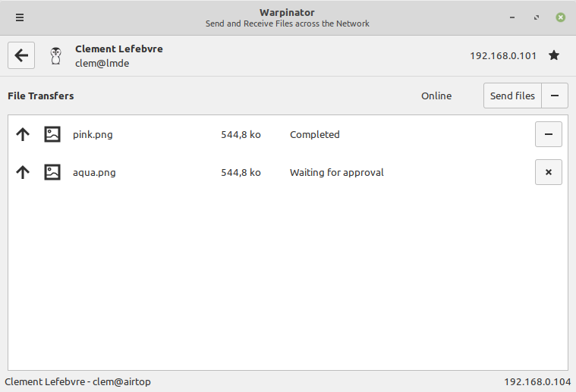Select the pink.png file name
This screenshot has width=576, height=392.
click(x=93, y=135)
